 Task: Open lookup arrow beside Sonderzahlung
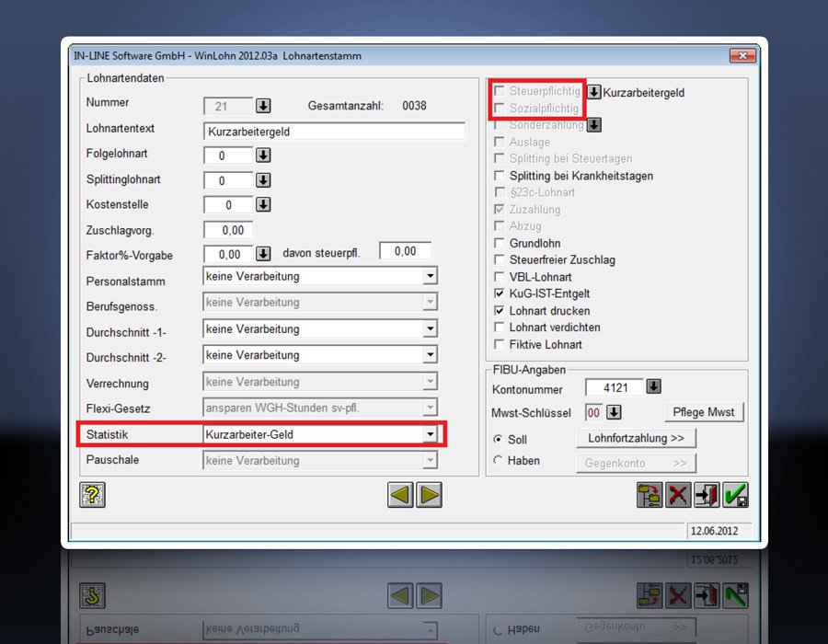tap(593, 125)
